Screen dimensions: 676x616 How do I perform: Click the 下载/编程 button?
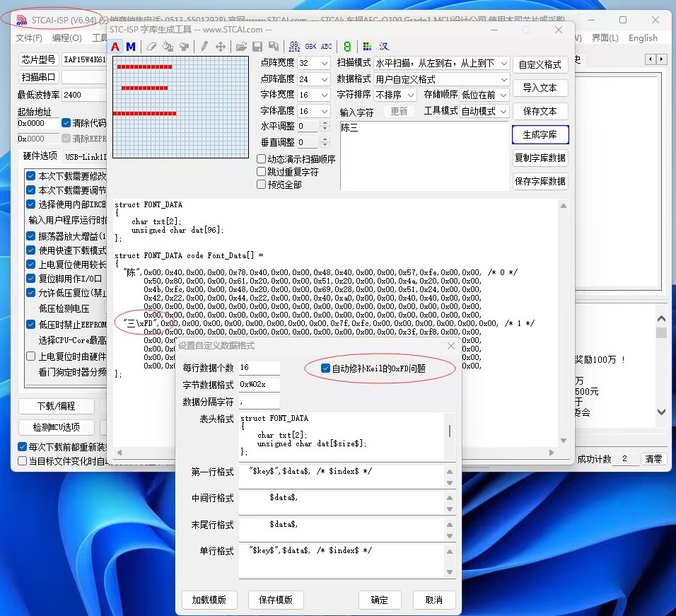pos(57,406)
